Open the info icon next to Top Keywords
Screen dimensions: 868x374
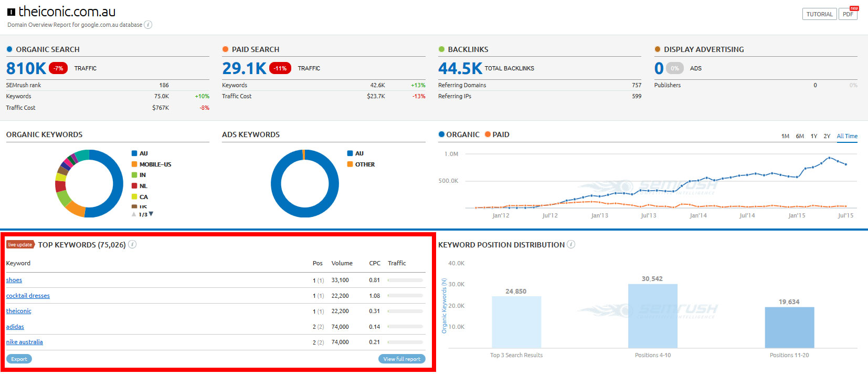(132, 244)
